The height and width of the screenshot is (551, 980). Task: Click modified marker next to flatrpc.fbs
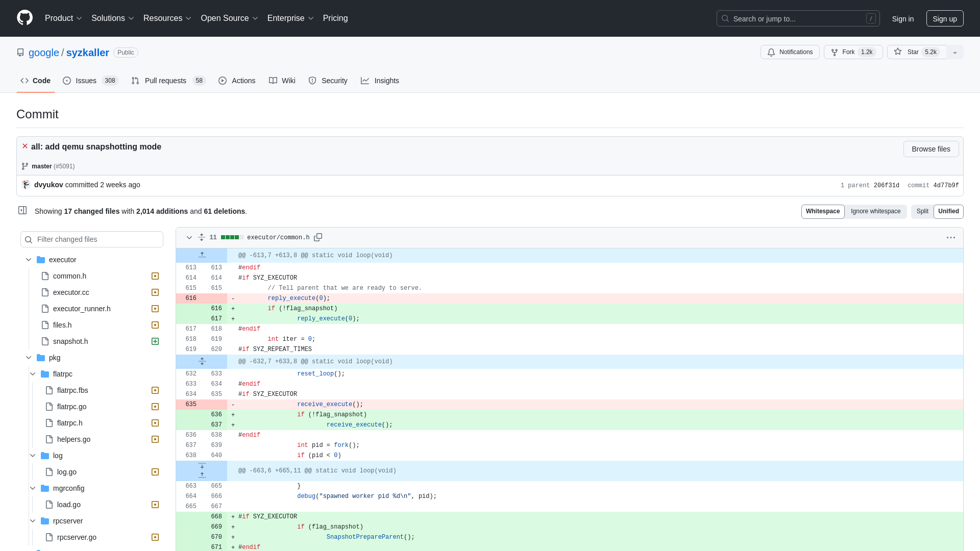pos(155,390)
